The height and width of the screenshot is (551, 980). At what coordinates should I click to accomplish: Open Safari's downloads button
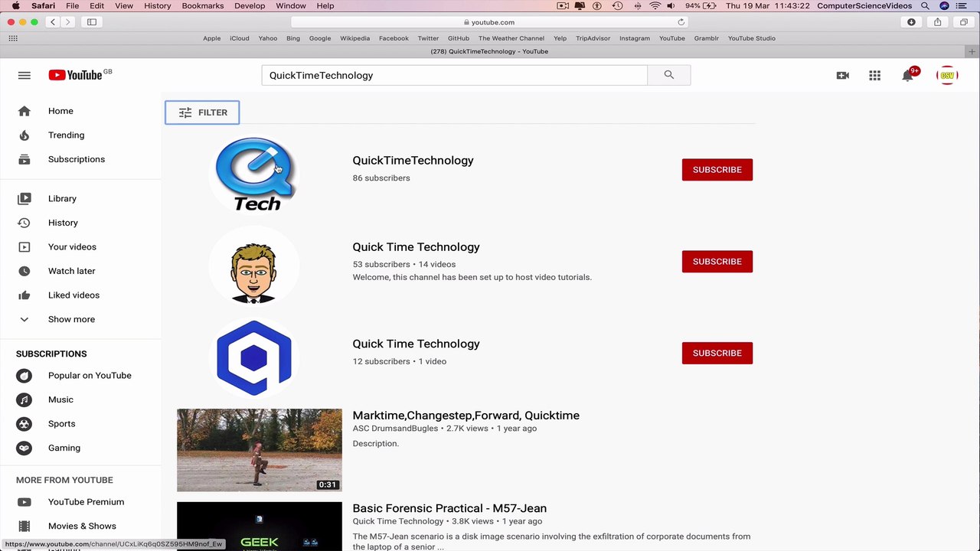911,22
